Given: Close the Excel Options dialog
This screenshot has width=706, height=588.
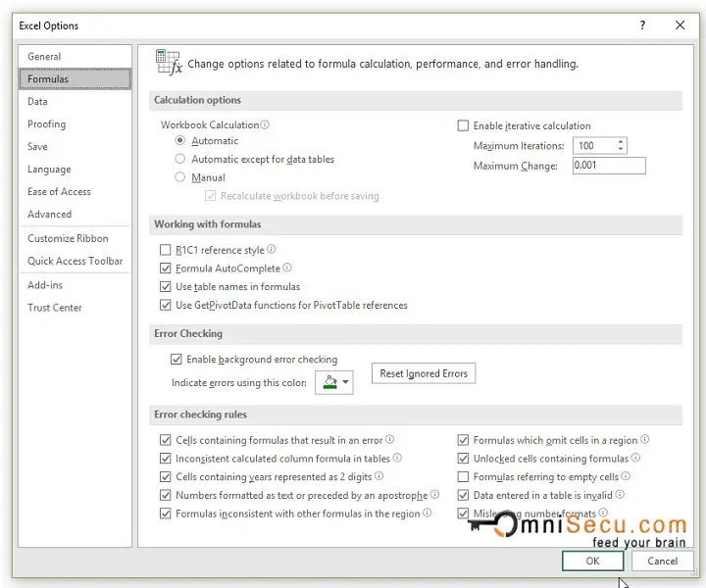Looking at the screenshot, I should (680, 25).
